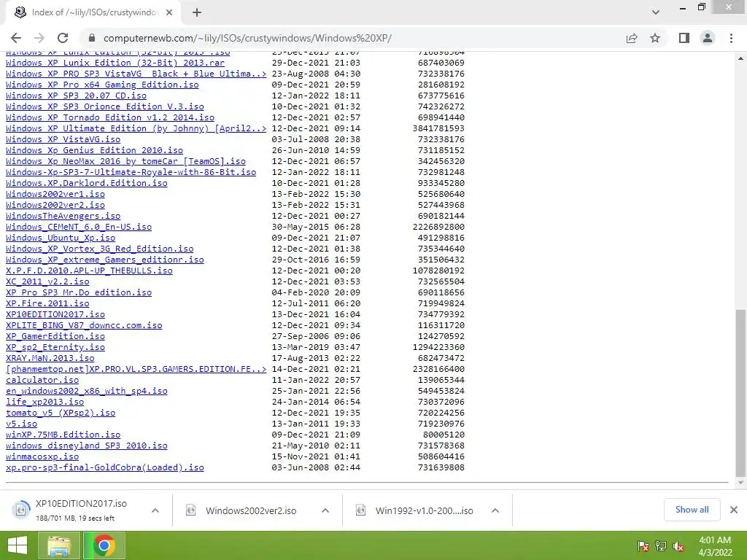Click file size 3841781593 in listing
The height and width of the screenshot is (560, 747).
point(438,128)
